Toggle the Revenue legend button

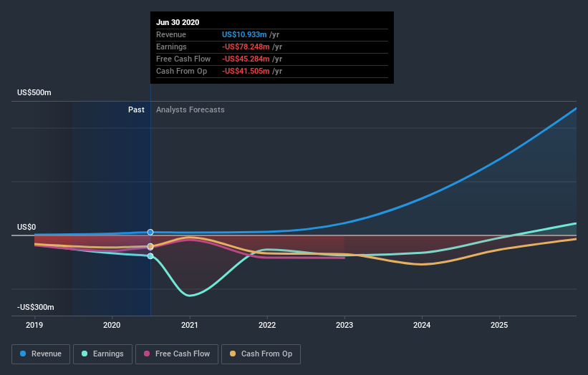click(41, 354)
